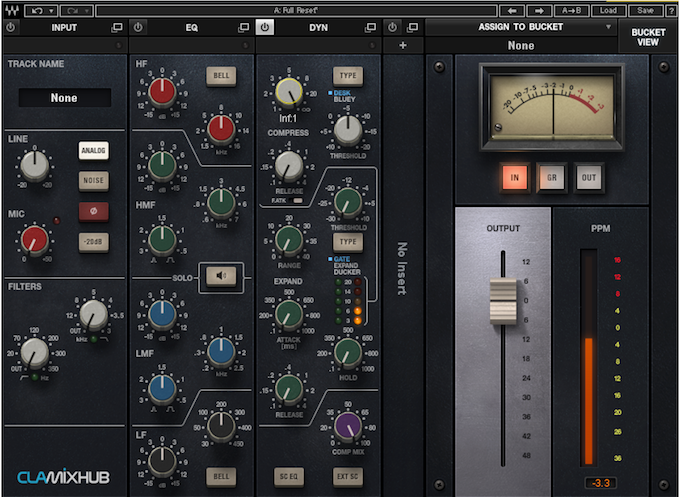The width and height of the screenshot is (680, 497).
Task: Toggle the EQ section power button
Action: [138, 27]
